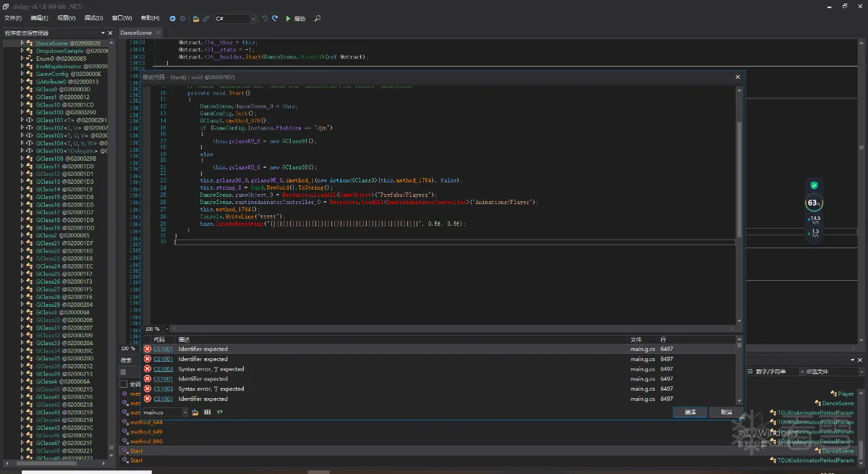The width and height of the screenshot is (868, 474).
Task: Click the green start debugging icon
Action: pos(288,18)
